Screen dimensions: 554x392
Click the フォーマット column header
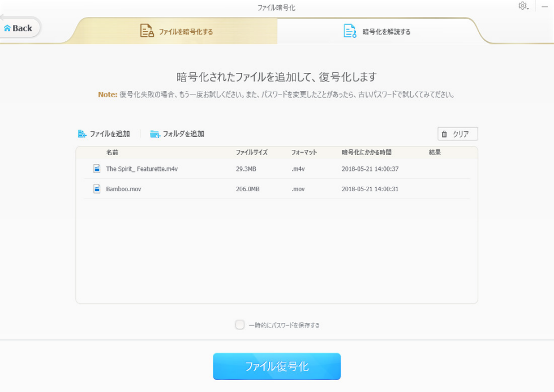pos(304,152)
